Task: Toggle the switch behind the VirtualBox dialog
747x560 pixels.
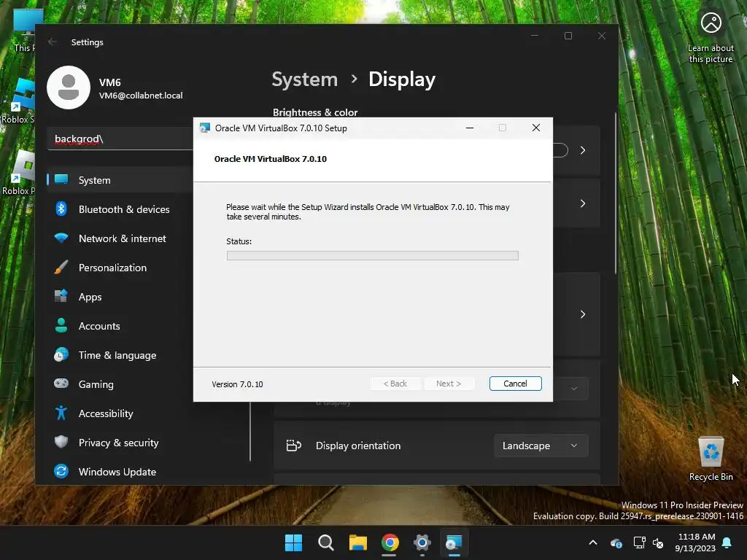Action: pos(561,150)
